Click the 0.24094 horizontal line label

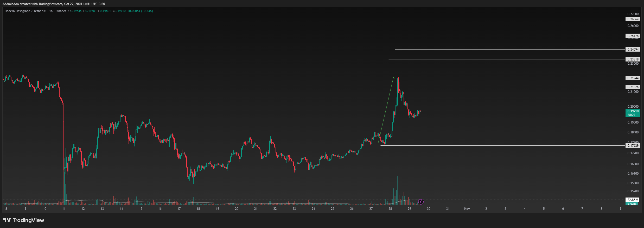click(633, 50)
